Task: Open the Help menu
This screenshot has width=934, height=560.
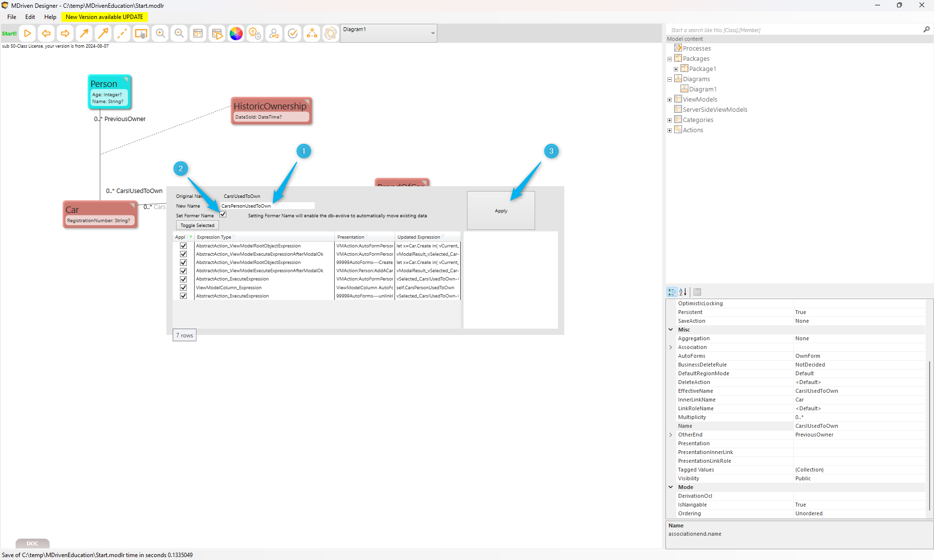Action: (x=50, y=17)
